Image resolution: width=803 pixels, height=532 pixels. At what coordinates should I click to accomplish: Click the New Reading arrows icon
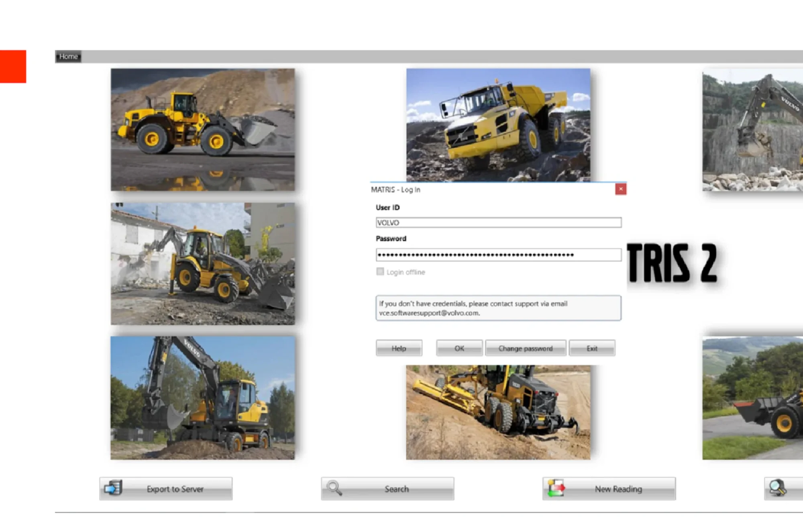556,488
